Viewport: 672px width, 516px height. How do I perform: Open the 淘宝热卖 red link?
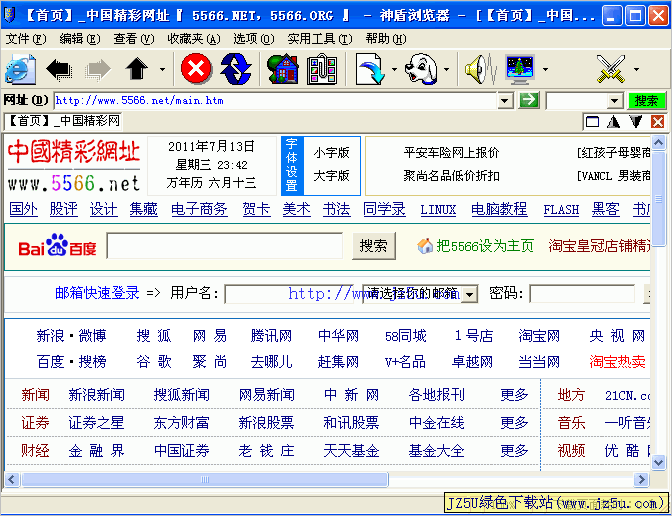[617, 362]
